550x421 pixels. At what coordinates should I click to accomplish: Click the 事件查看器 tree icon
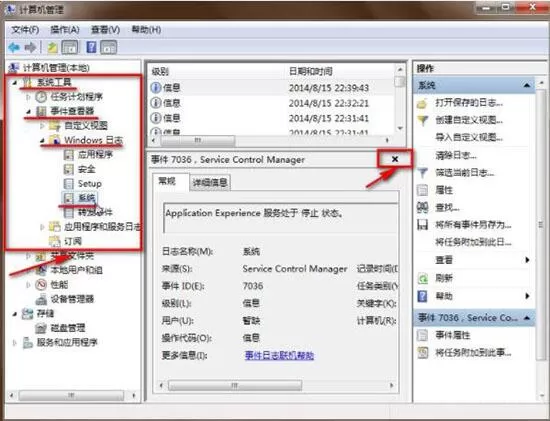click(41, 111)
